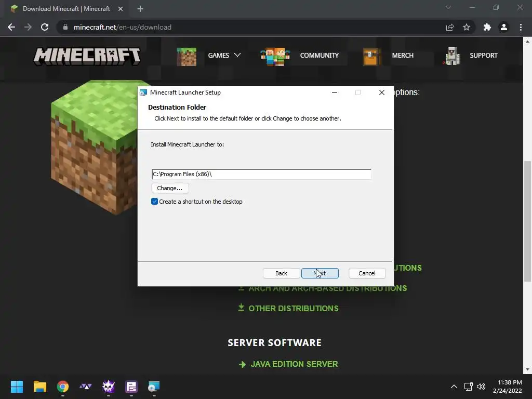Open the clock and date panel

pos(507,387)
